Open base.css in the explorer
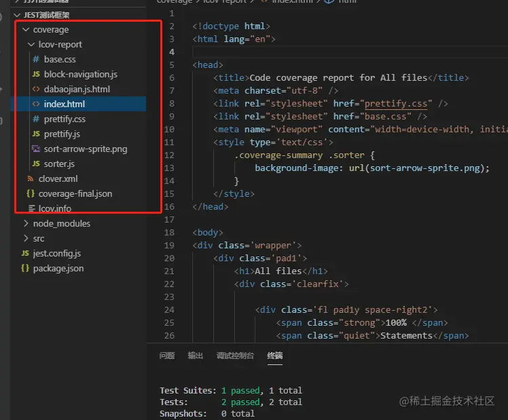The image size is (508, 420). point(60,60)
